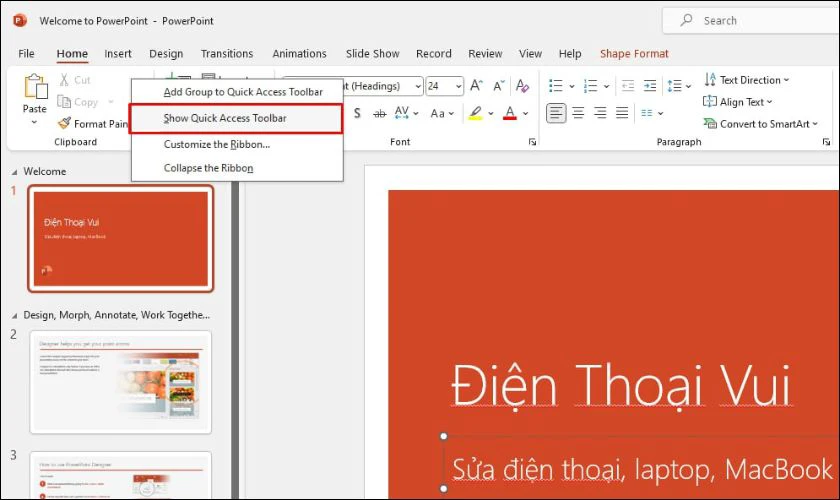Viewport: 840px width, 500px height.
Task: Choose Collapse the Ribbon option
Action: click(237, 168)
